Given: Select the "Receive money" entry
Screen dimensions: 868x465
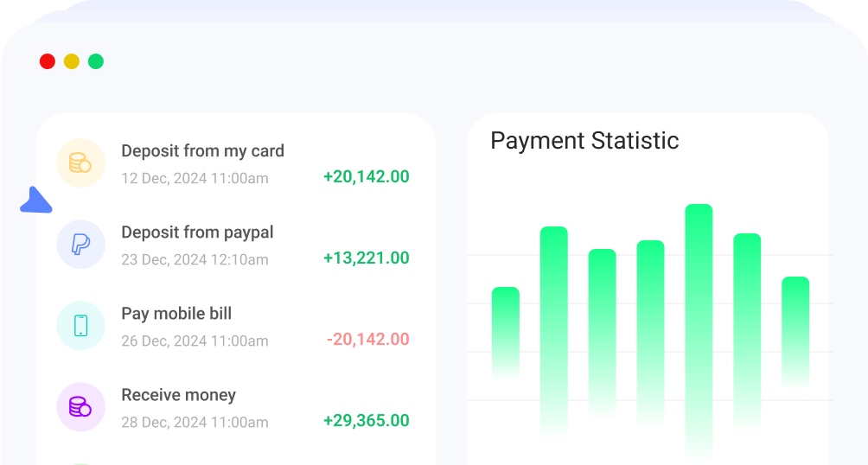Looking at the screenshot, I should tap(178, 394).
